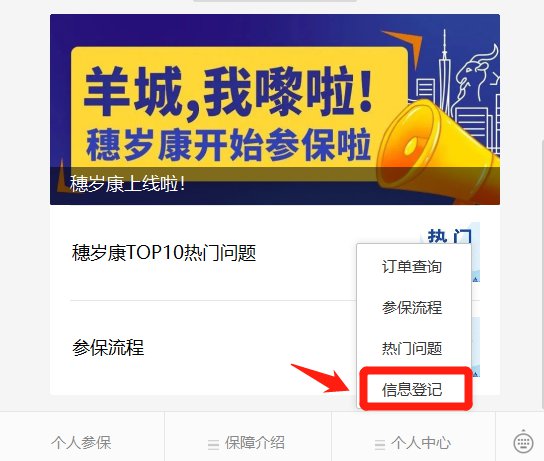Viewport: 544px width, 461px height.
Task: Choose 热门问题 from popup menu
Action: (x=412, y=348)
